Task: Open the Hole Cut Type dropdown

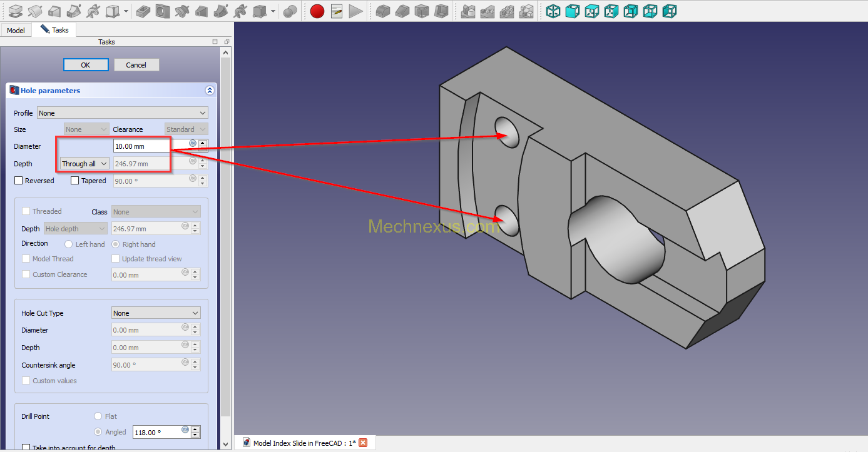Action: (x=156, y=313)
